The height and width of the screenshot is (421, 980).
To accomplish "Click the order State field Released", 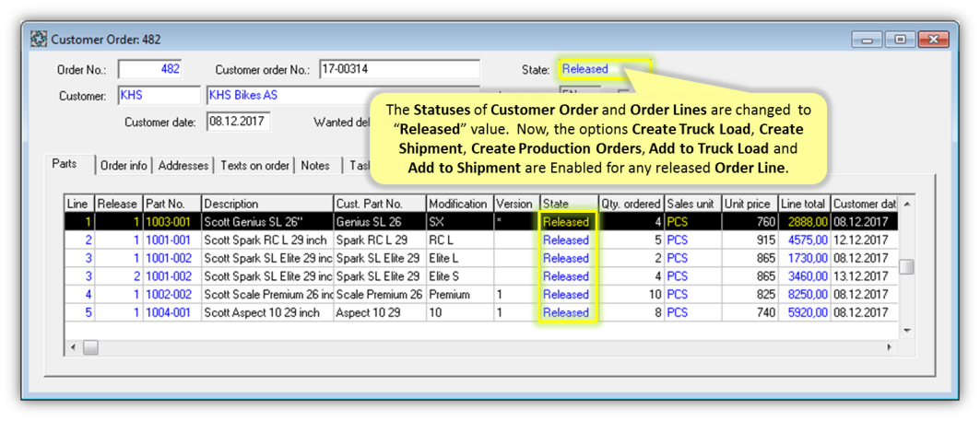I will point(605,69).
